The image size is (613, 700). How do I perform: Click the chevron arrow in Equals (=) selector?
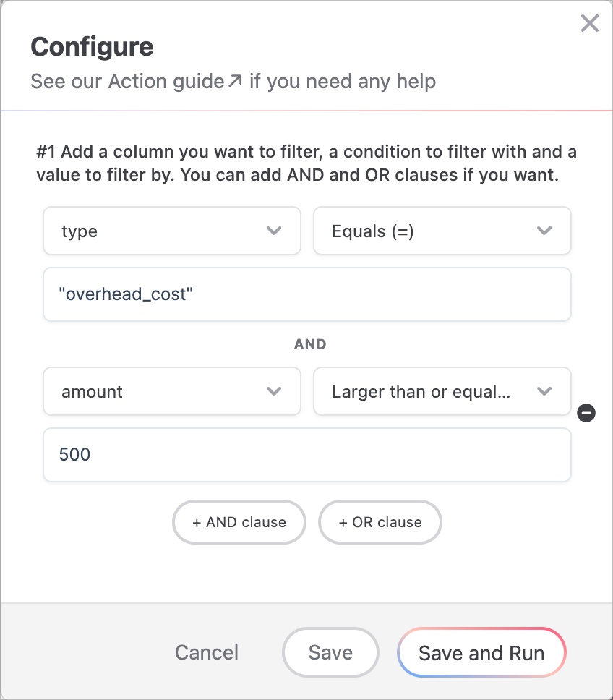tap(544, 231)
